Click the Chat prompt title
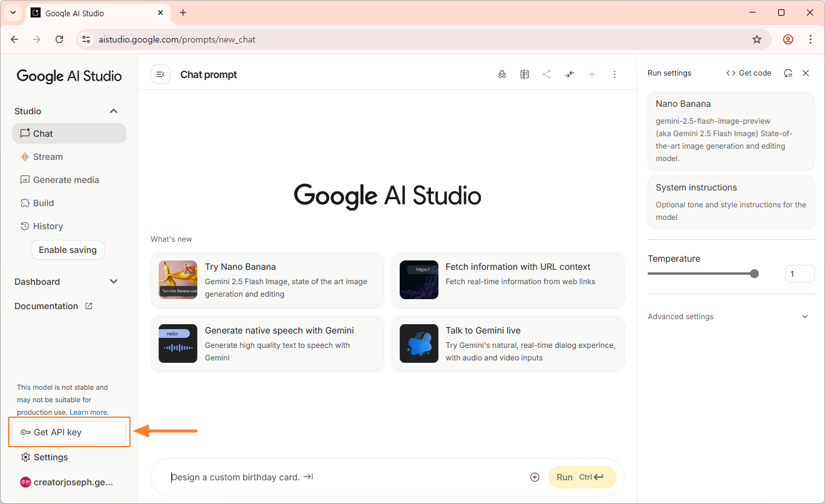Screen dimensions: 825x504 click(x=209, y=74)
